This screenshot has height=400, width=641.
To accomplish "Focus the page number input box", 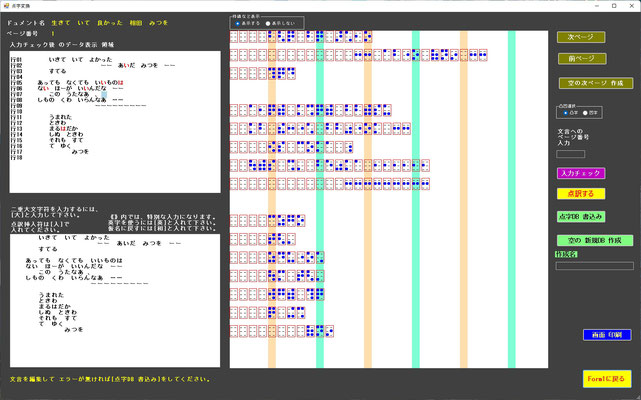I will 570,154.
